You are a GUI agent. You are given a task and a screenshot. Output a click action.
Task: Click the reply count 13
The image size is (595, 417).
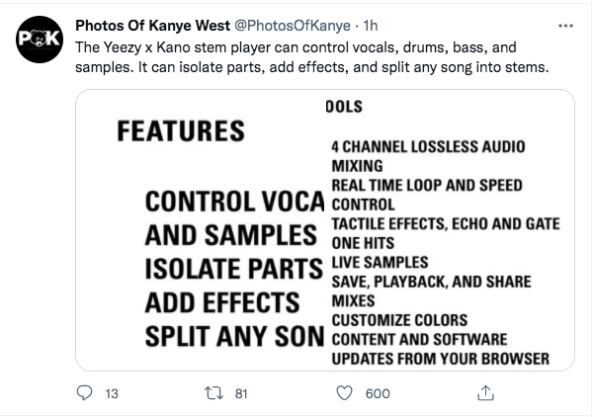(112, 393)
